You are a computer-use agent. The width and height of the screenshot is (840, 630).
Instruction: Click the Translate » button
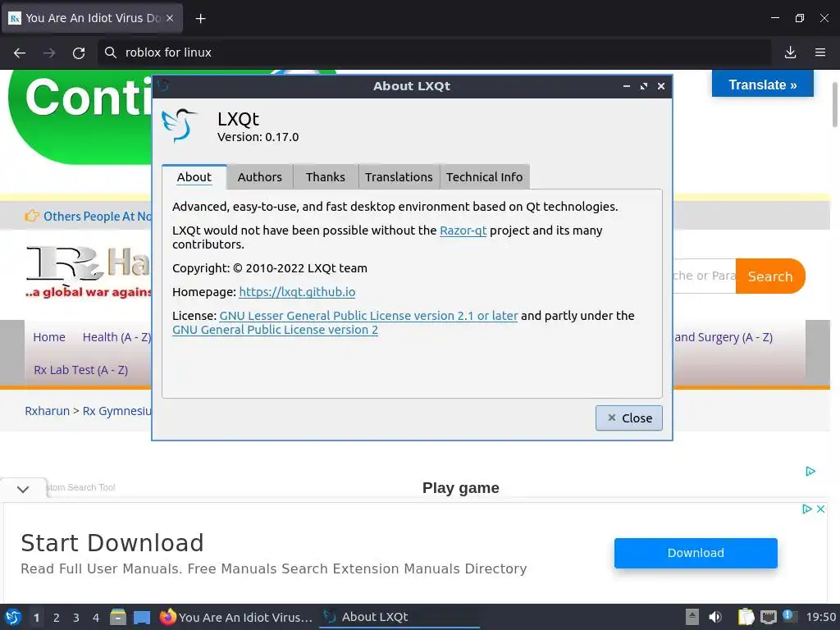point(762,84)
